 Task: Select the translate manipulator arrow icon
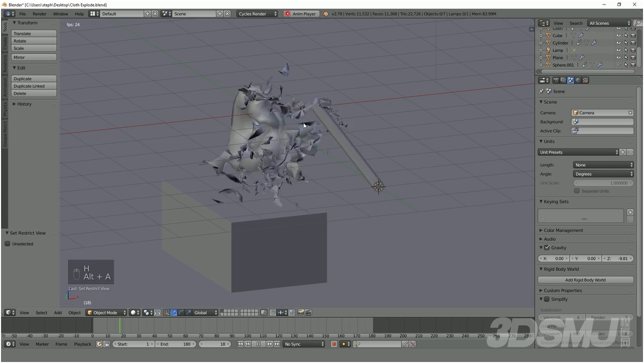pyautogui.click(x=174, y=312)
